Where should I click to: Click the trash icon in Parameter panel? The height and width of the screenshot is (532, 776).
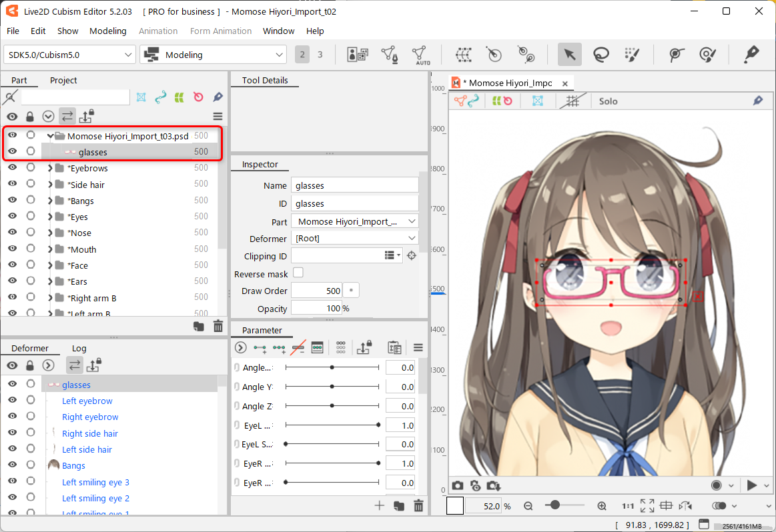(x=418, y=506)
